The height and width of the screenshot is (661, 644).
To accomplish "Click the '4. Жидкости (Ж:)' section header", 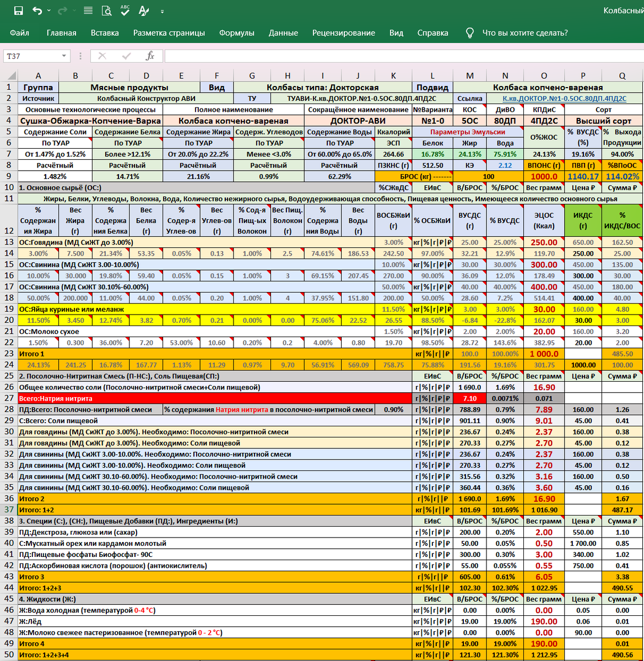I will click(x=215, y=599).
